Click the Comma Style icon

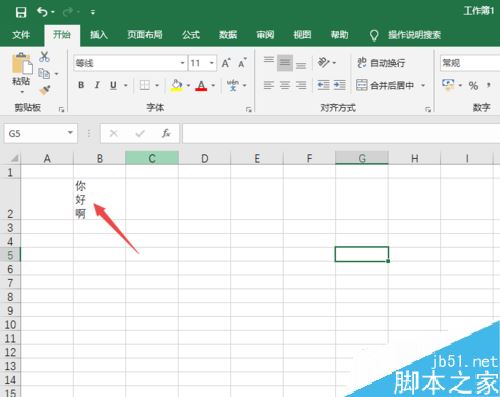[x=489, y=85]
